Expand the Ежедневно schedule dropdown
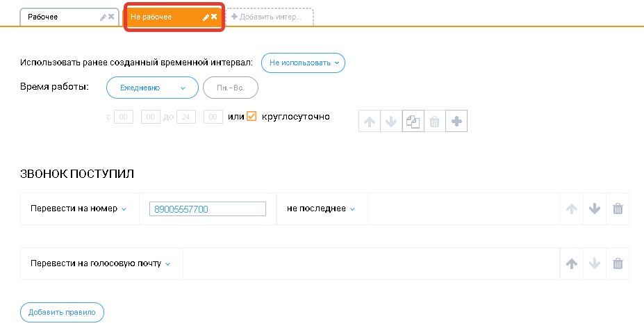Image resolution: width=644 pixels, height=335 pixels. [152, 88]
